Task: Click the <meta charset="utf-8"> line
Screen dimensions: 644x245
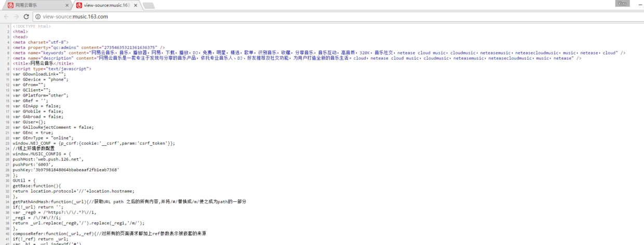Action: [x=41, y=42]
